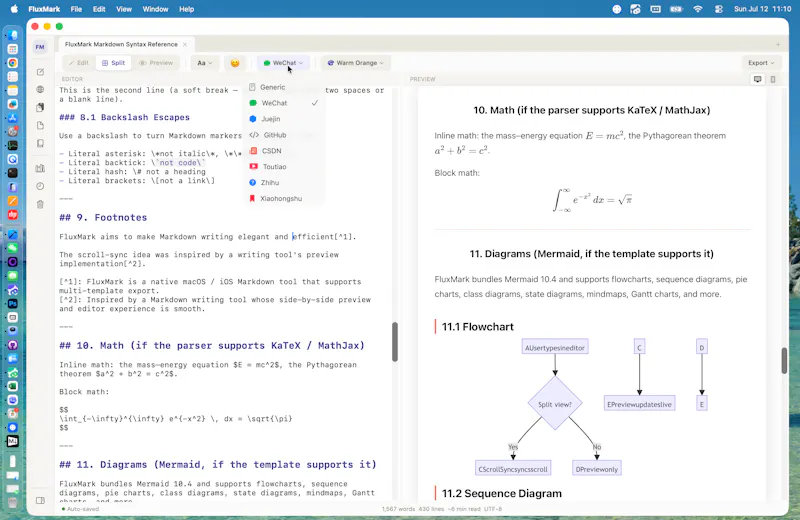Click the 'AUsertypesineditor' flowchart node

tap(555, 348)
